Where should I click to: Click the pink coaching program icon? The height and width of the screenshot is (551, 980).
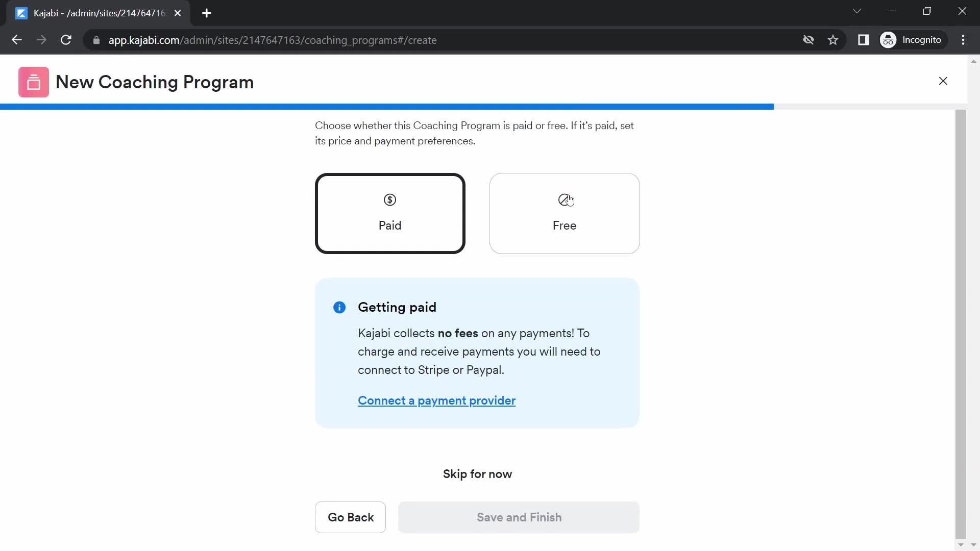click(x=34, y=82)
